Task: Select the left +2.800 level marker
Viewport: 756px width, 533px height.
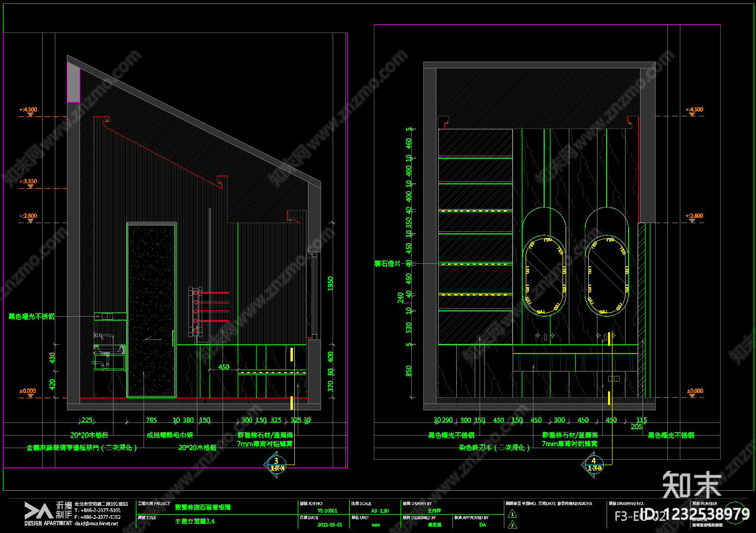Action: pos(29,218)
